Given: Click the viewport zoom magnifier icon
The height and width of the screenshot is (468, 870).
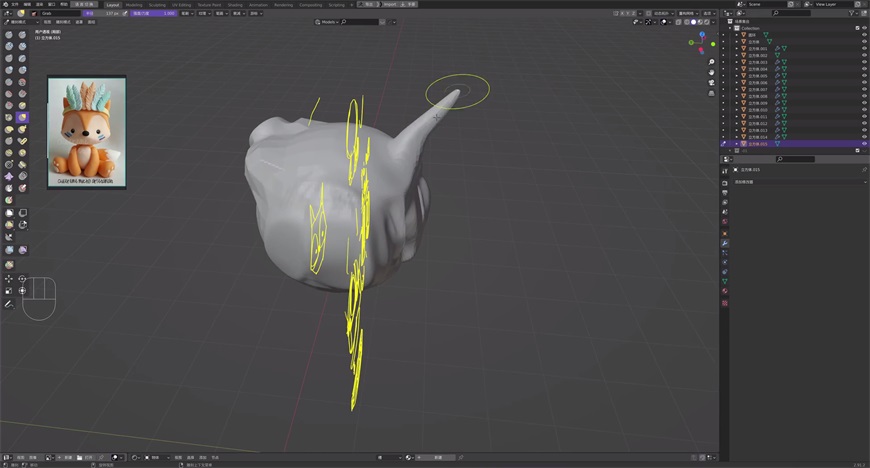Looking at the screenshot, I should 711,62.
